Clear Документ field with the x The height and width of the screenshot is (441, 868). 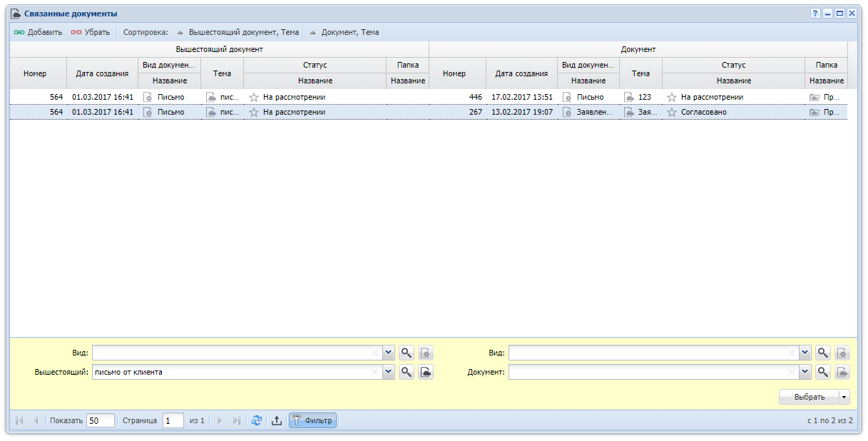(x=792, y=371)
